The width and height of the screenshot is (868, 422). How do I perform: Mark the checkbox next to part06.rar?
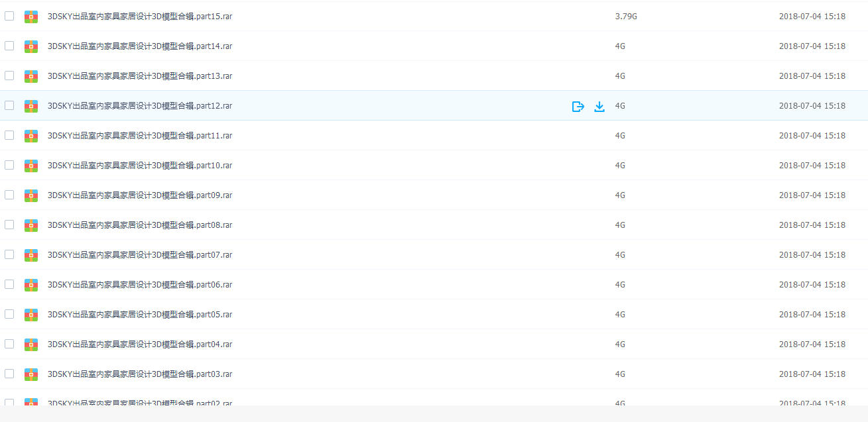tap(9, 284)
